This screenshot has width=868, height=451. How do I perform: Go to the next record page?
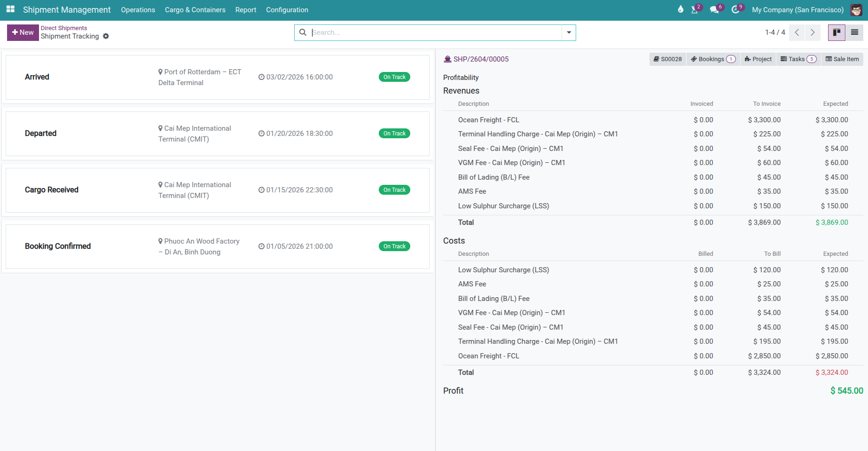click(813, 32)
